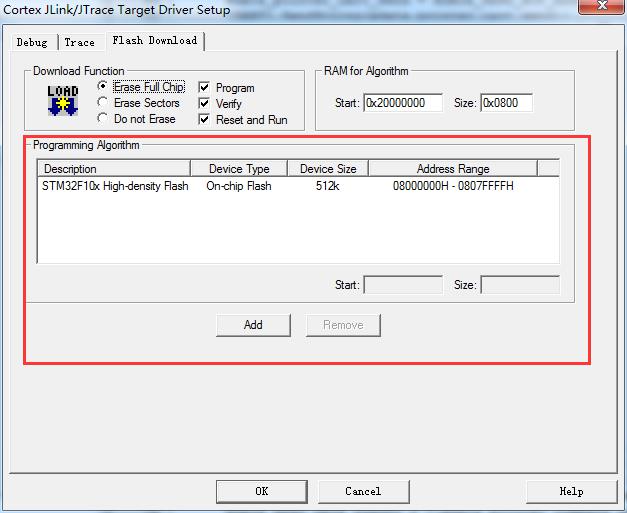Click the Device Size column header
Image resolution: width=627 pixels, height=513 pixels.
(x=328, y=169)
